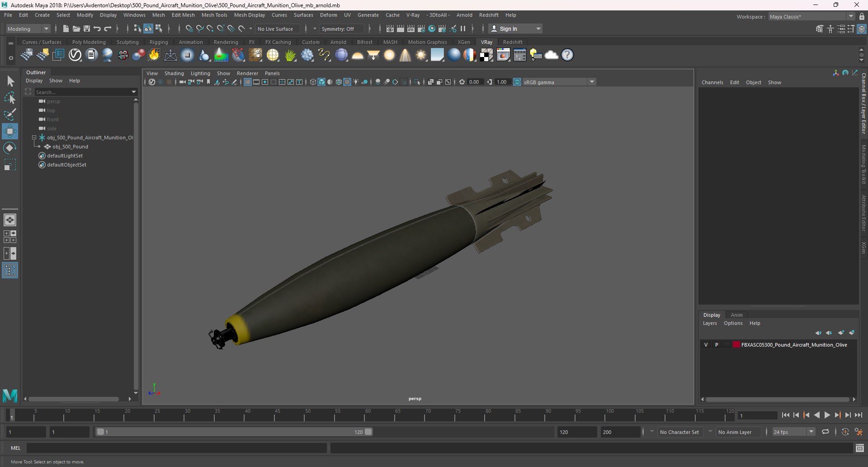
Task: Toggle layer playback P box
Action: [x=717, y=345]
